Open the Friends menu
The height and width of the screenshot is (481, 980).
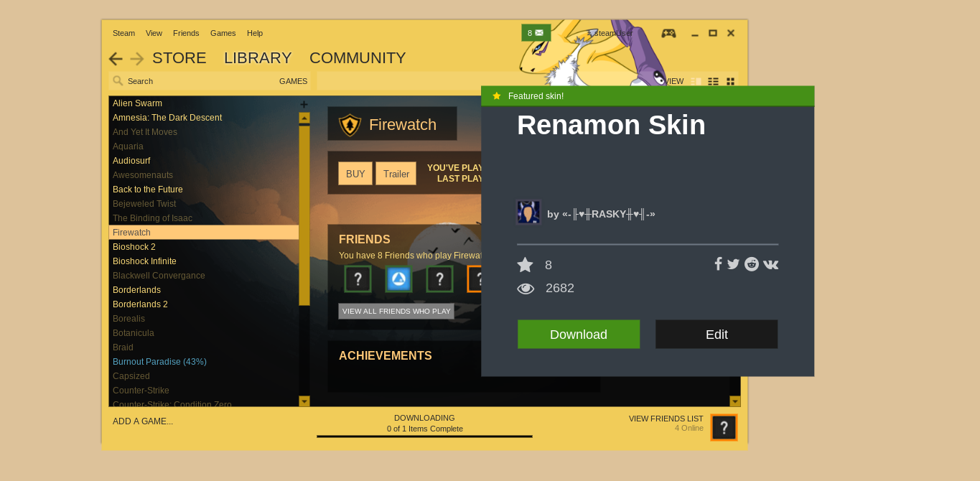coord(186,33)
